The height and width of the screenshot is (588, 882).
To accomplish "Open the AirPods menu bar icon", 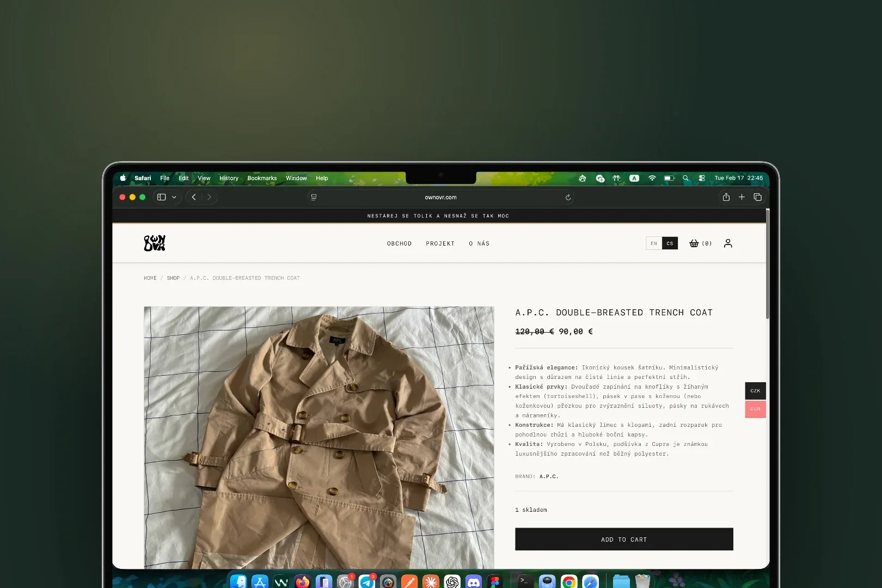I will pyautogui.click(x=616, y=178).
